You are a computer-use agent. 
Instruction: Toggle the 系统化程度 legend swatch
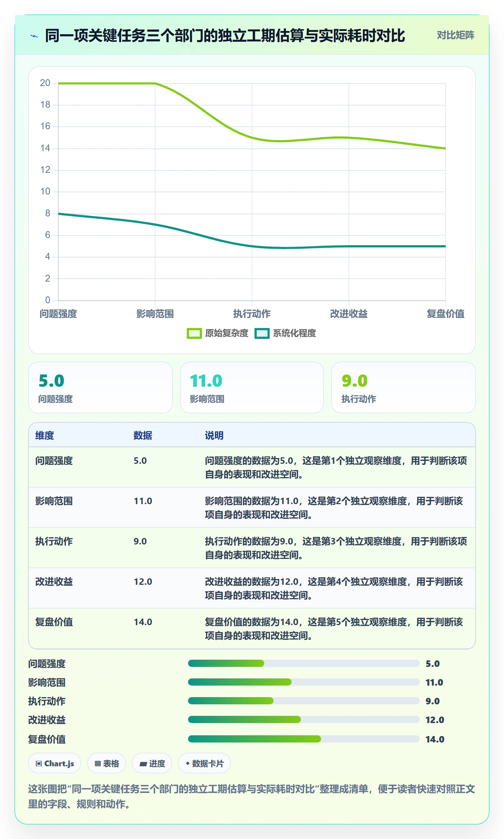click(262, 333)
